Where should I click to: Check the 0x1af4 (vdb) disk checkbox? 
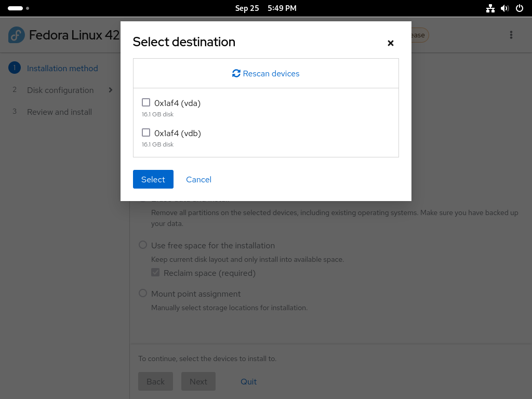(x=146, y=132)
